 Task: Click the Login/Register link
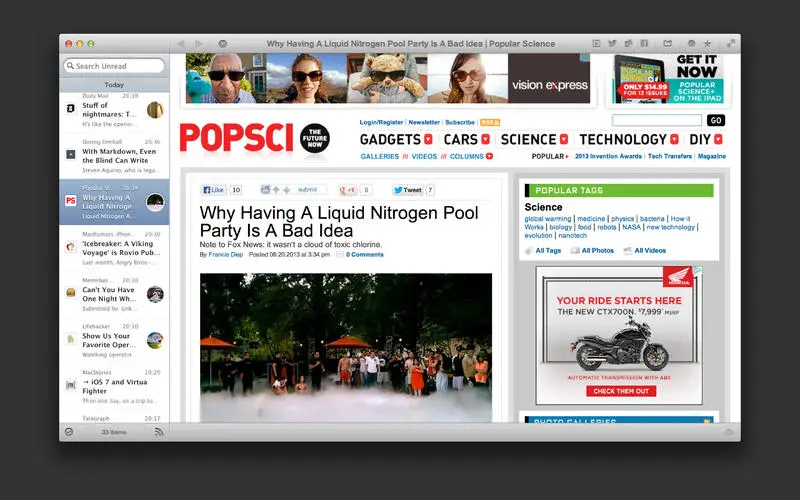point(381,122)
